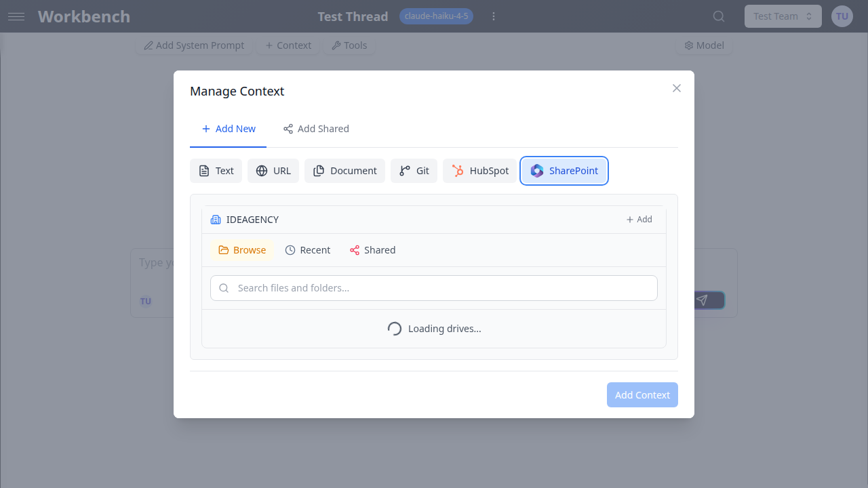Show the Shared files view
The height and width of the screenshot is (488, 868).
click(x=372, y=250)
